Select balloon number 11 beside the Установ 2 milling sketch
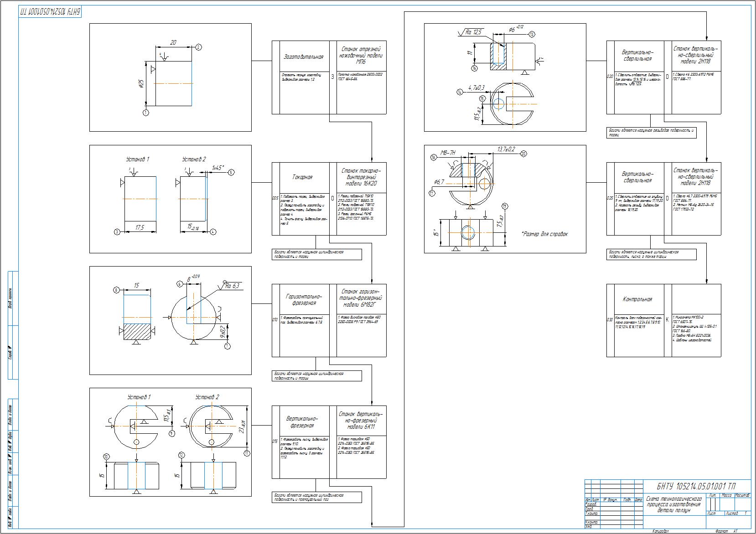 click(x=247, y=453)
